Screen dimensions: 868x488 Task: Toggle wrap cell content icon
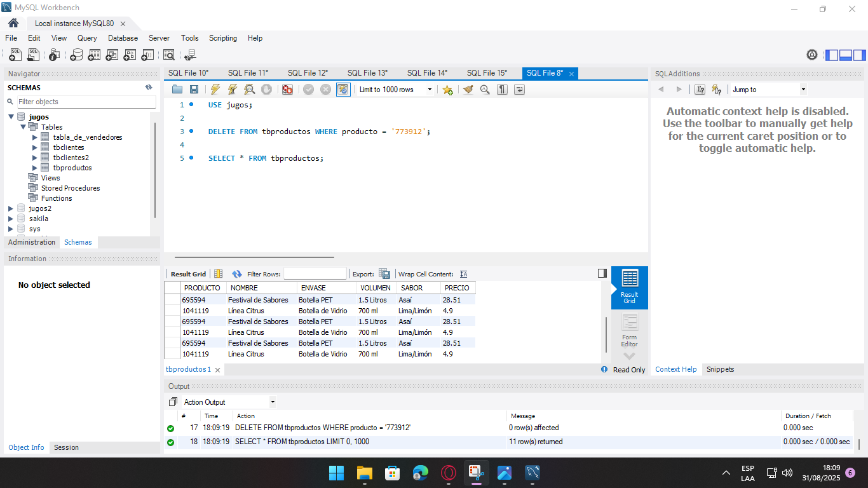pos(464,274)
